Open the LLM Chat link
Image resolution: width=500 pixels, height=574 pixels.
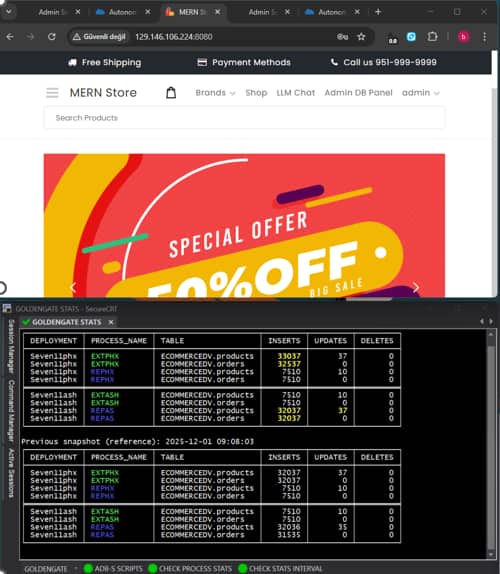click(296, 93)
